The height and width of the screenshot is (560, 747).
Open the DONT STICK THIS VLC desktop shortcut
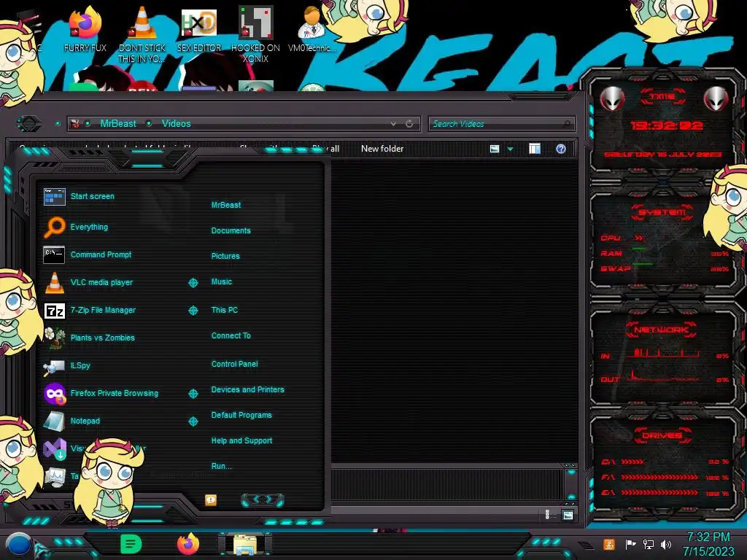[142, 34]
